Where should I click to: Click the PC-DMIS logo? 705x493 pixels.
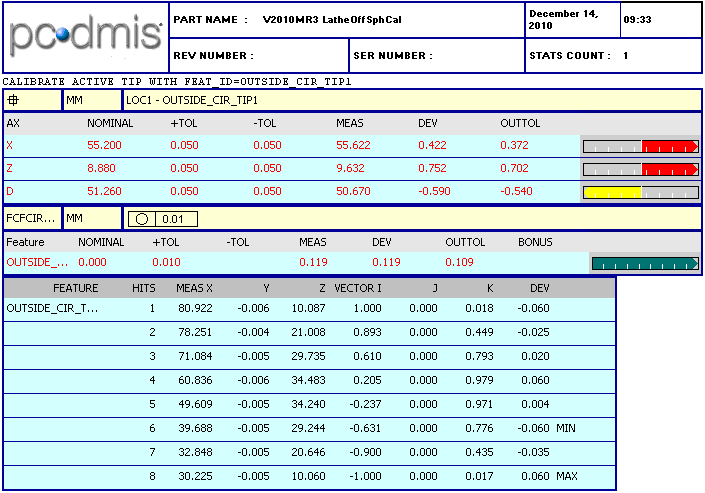[x=85, y=37]
